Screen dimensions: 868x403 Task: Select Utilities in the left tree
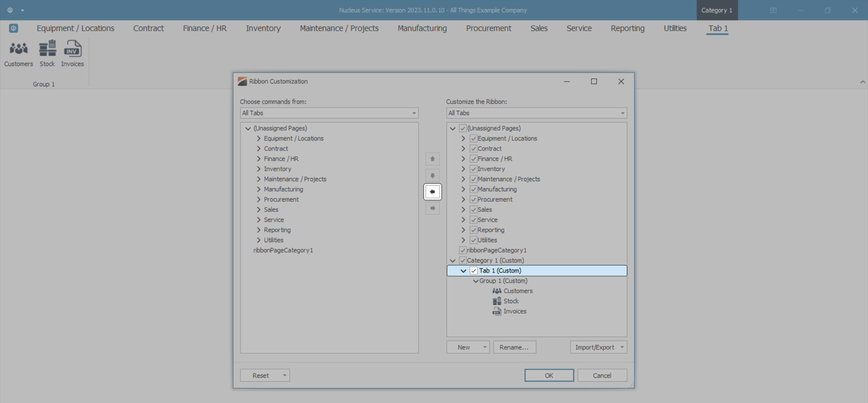tap(274, 240)
